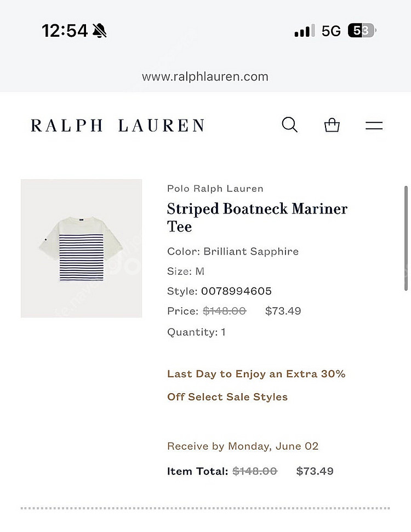Tap the battery level indicator
The width and height of the screenshot is (411, 532).
362,31
